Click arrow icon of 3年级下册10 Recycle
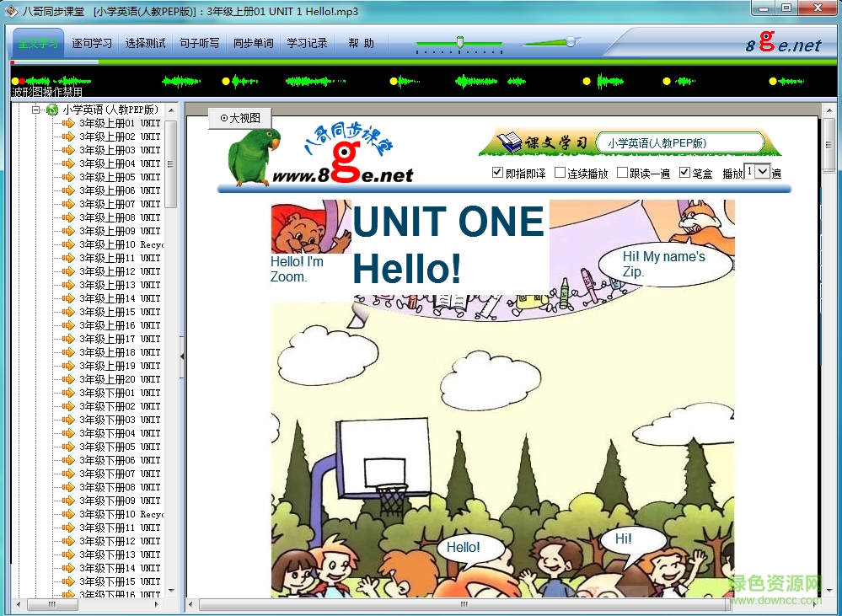This screenshot has height=616, width=842. (x=68, y=514)
